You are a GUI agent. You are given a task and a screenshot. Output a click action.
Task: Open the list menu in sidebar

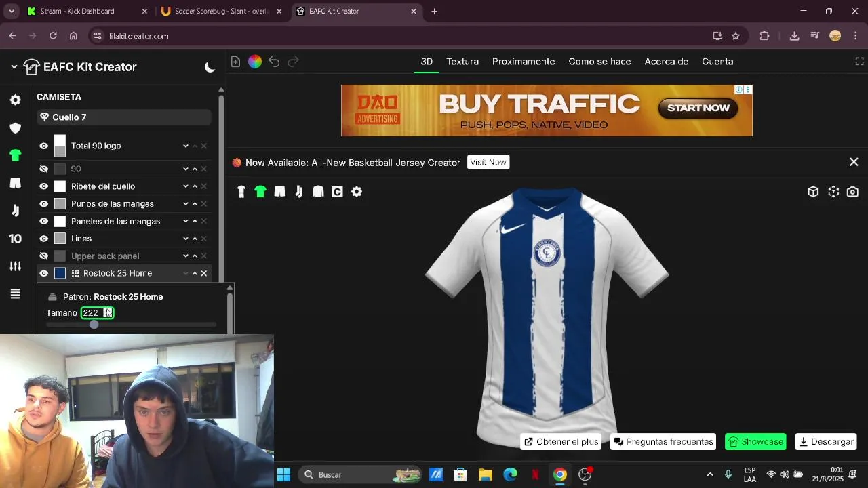click(15, 293)
